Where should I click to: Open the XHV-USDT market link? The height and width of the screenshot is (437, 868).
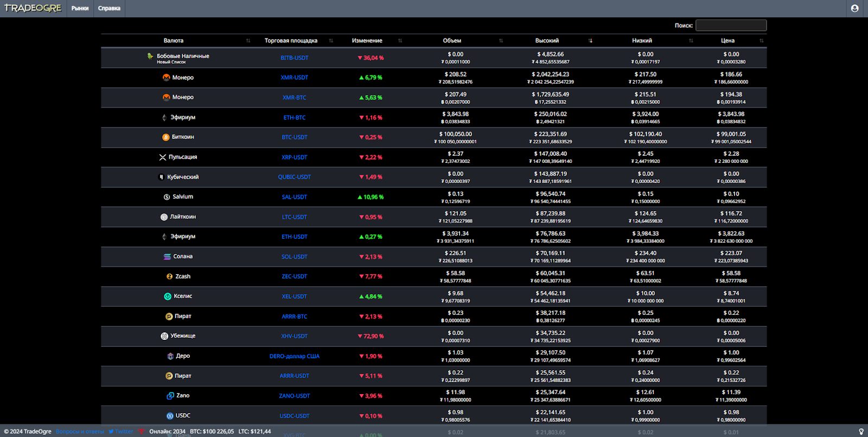(295, 336)
